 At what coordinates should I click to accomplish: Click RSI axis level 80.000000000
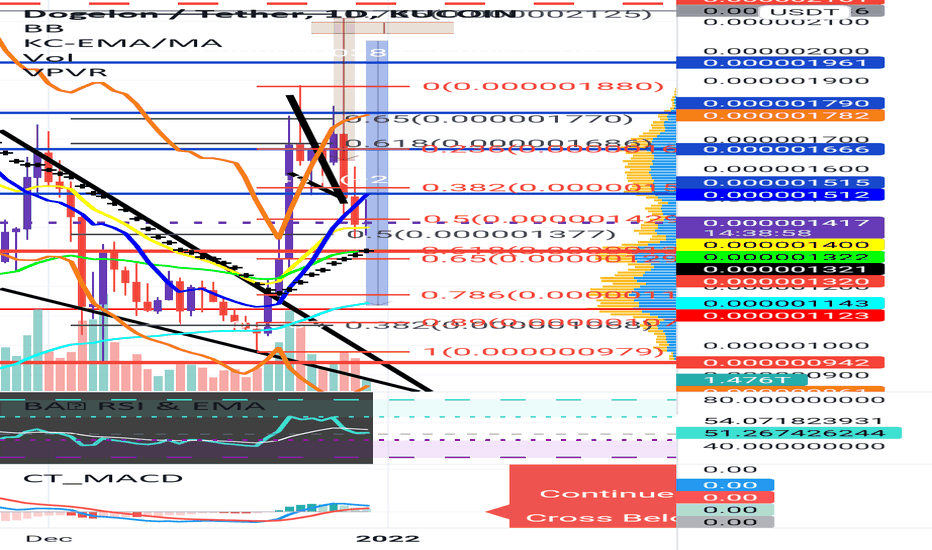tap(793, 400)
